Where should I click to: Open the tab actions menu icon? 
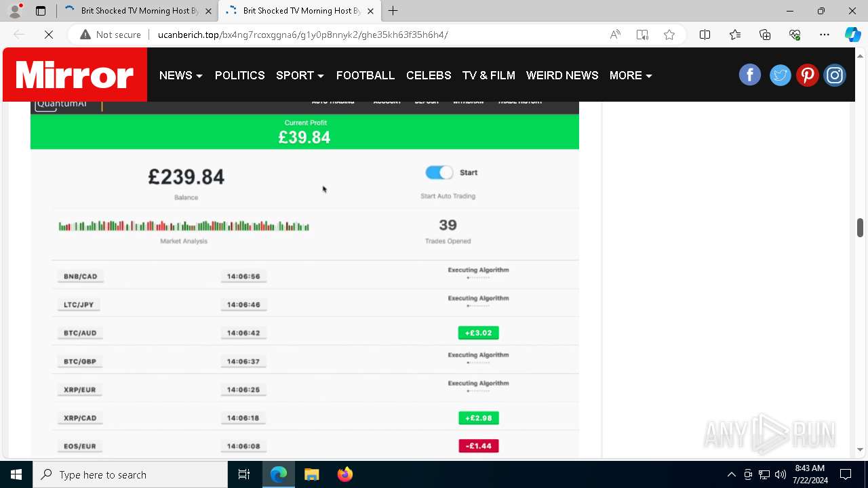click(x=41, y=11)
